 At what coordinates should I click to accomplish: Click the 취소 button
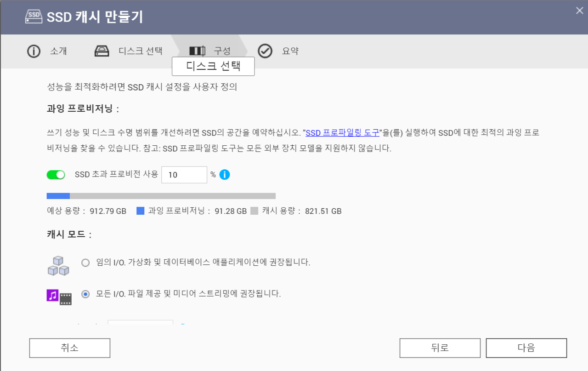click(70, 348)
